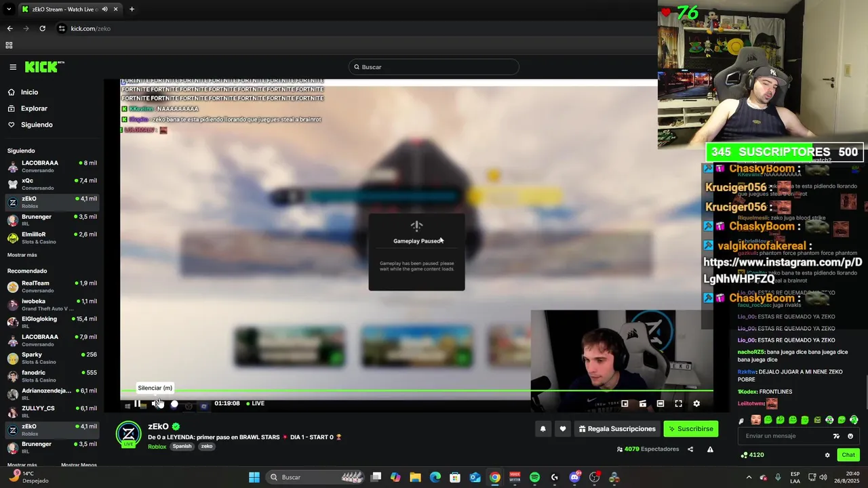868x488 pixels.
Task: Open player settings gear icon
Action: coord(696,403)
